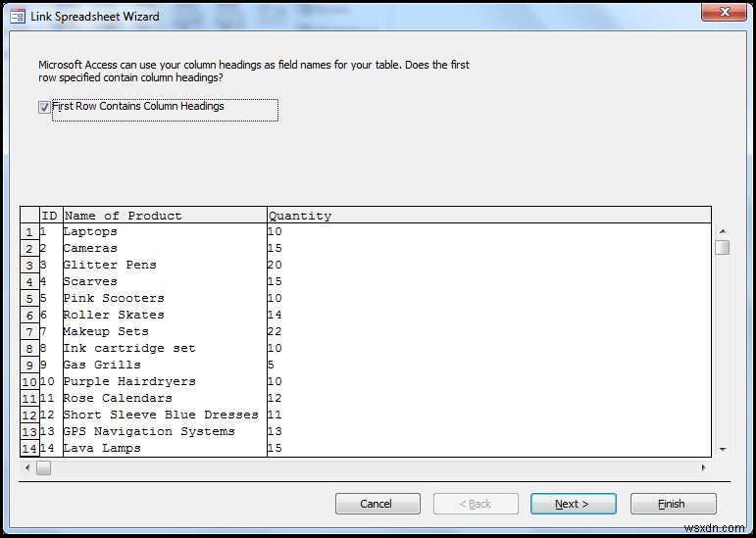This screenshot has height=538, width=756.
Task: Click row header number 14
Action: click(x=29, y=448)
